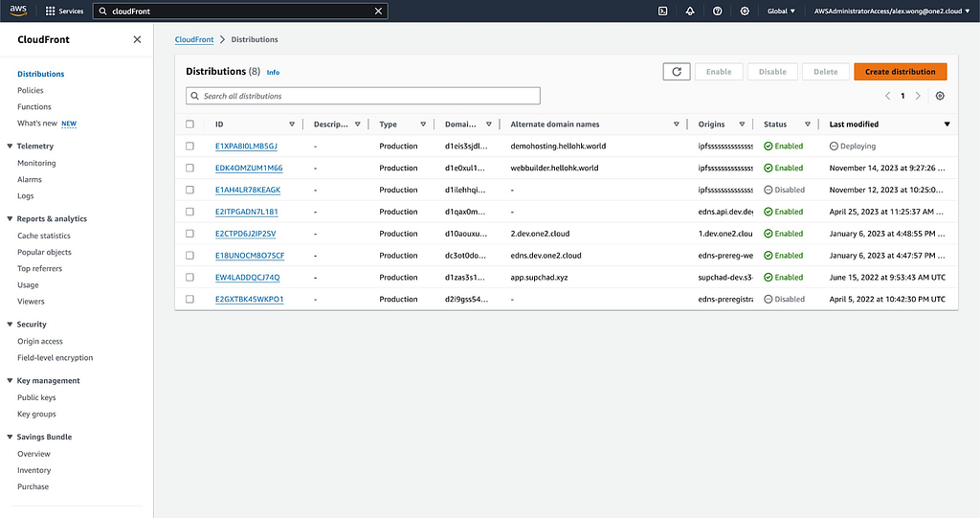Select all distributions checkbox in header
Screen dimensions: 980x518
(x=190, y=124)
